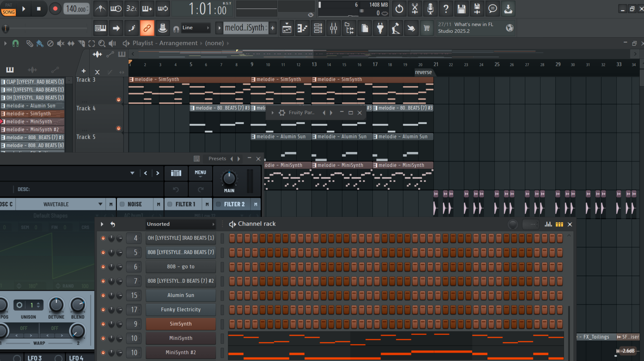Expand the WAVETABLE oscillator type dropdown
Screen dimensions: 644x361
click(x=100, y=204)
